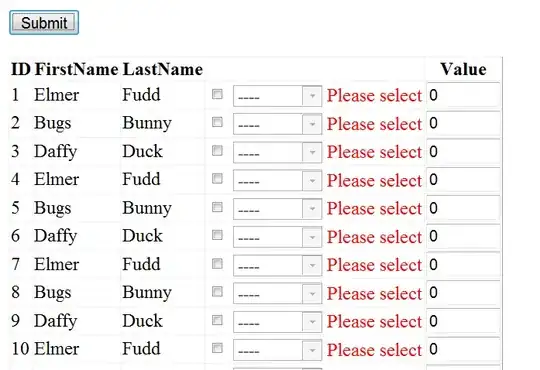540x370 pixels.
Task: Expand the dropdown for ID 4 Elmer Fudd
Action: (x=278, y=181)
